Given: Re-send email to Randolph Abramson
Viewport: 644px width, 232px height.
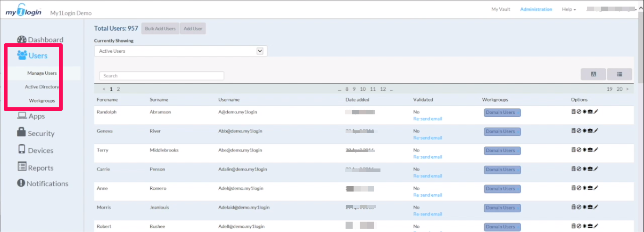Looking at the screenshot, I should point(428,119).
